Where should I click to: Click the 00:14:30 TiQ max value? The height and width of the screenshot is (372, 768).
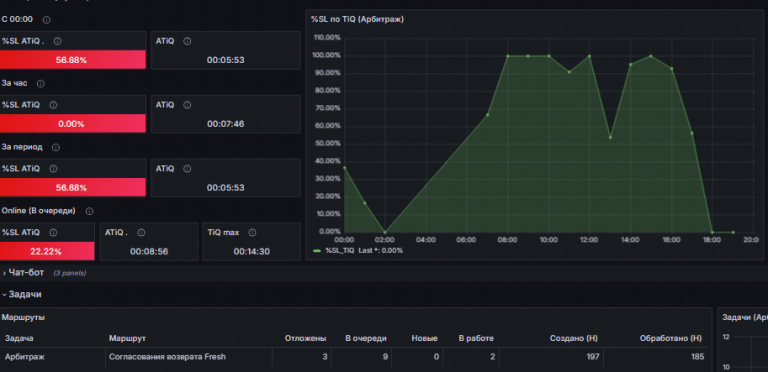click(251, 252)
